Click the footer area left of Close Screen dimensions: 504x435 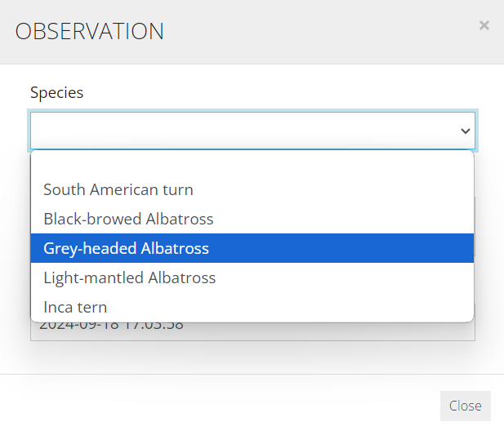click(219, 406)
